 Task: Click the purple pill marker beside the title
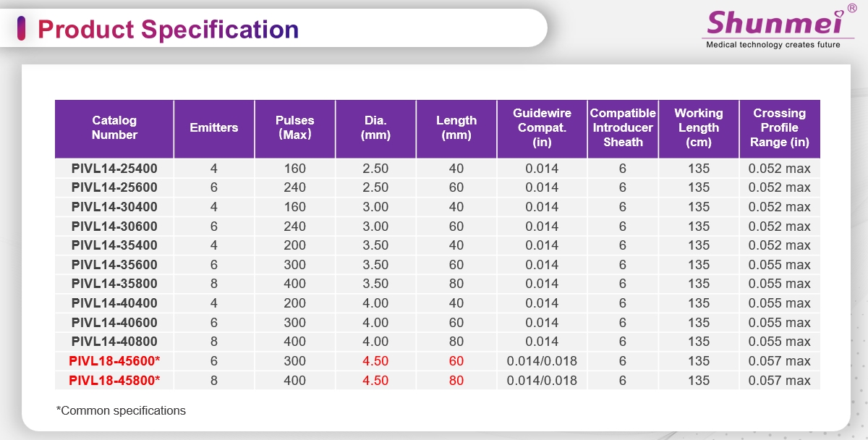(22, 29)
